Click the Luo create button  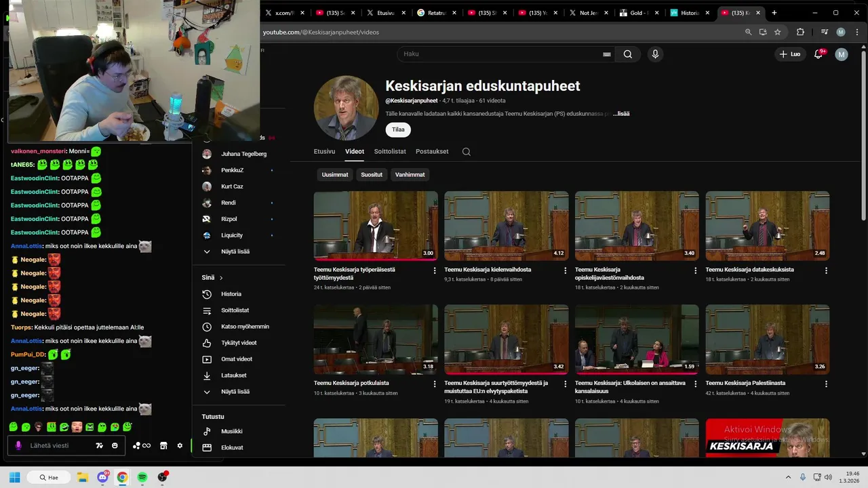[790, 54]
